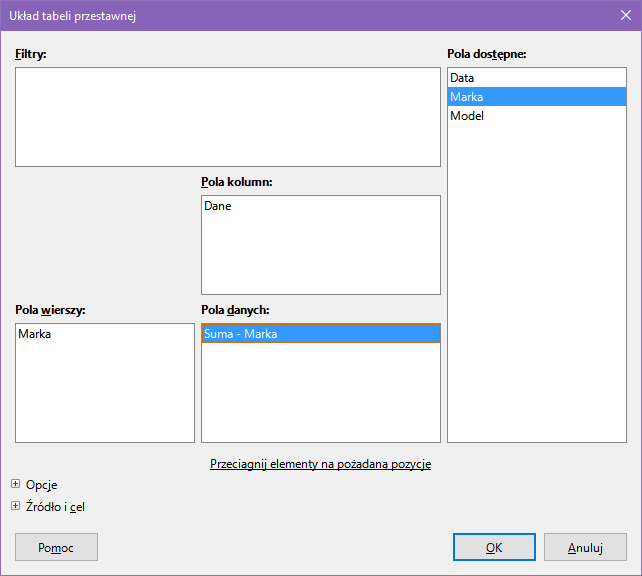Select highlighted Marka in Pola dostępne
The width and height of the screenshot is (642, 576).
(x=467, y=97)
